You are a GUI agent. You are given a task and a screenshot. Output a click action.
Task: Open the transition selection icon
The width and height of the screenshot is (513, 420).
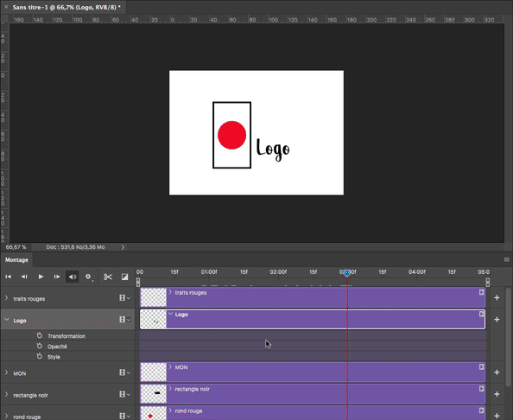coord(124,277)
